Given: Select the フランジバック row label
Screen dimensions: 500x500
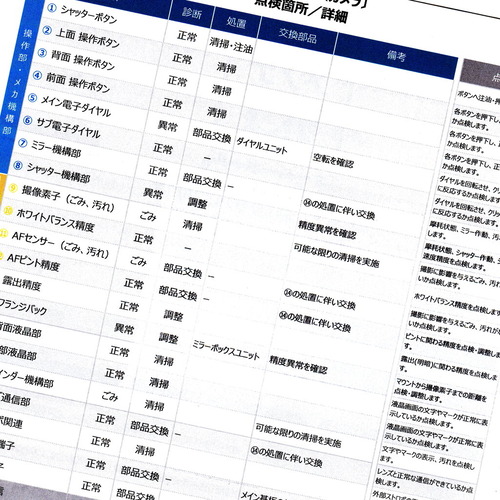Looking at the screenshot, I should coord(23,307).
